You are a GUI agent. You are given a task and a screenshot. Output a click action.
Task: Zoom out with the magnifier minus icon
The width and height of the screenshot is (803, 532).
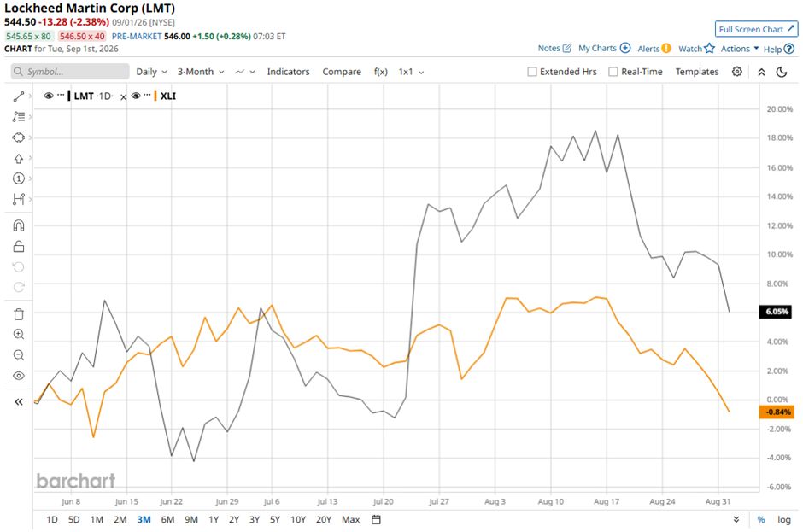[19, 355]
